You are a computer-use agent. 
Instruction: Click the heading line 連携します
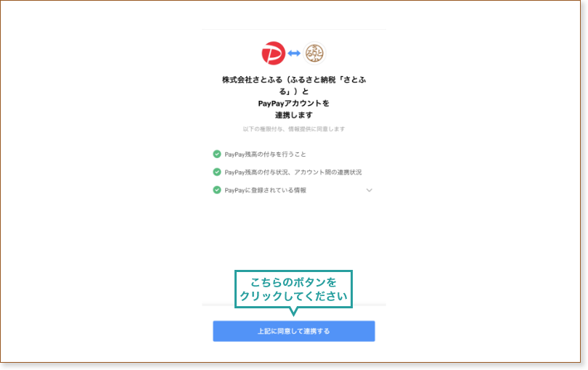[x=293, y=115]
